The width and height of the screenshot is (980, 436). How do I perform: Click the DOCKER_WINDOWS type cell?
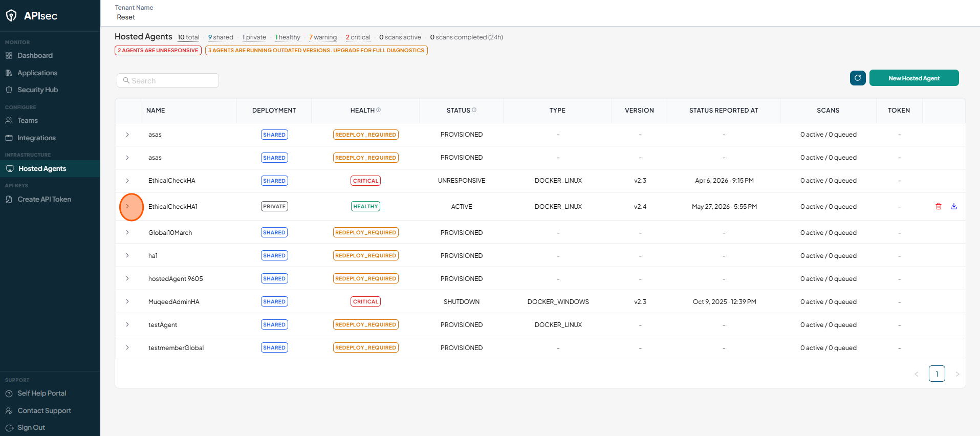[558, 302]
